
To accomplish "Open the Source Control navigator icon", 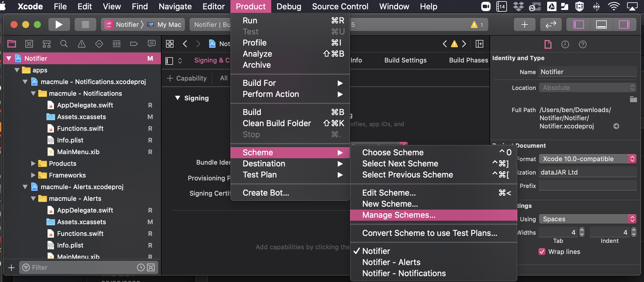I will pyautogui.click(x=29, y=44).
